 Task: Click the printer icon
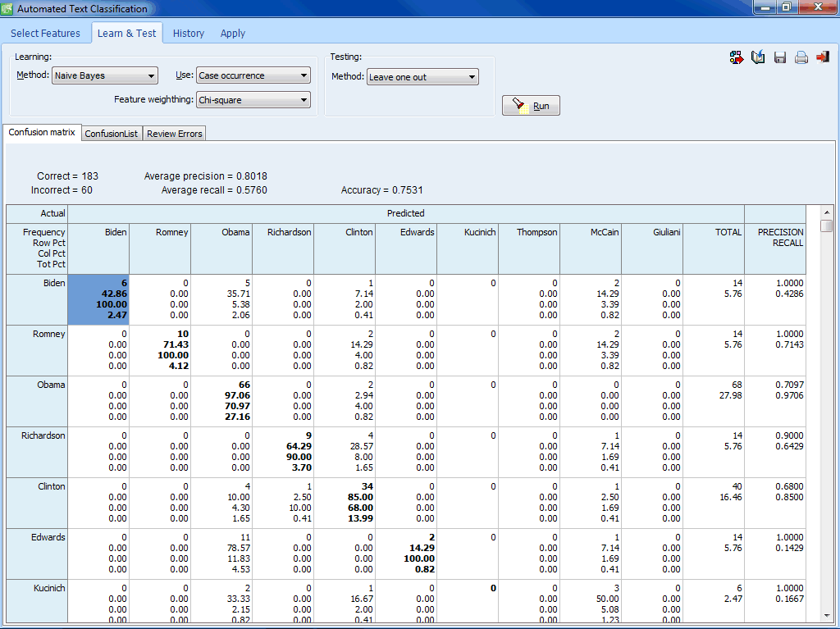801,57
